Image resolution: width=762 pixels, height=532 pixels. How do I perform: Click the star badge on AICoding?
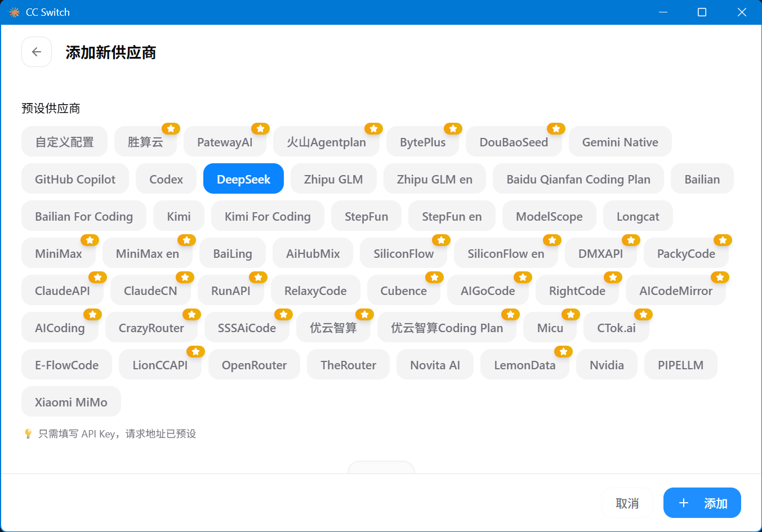click(x=92, y=315)
